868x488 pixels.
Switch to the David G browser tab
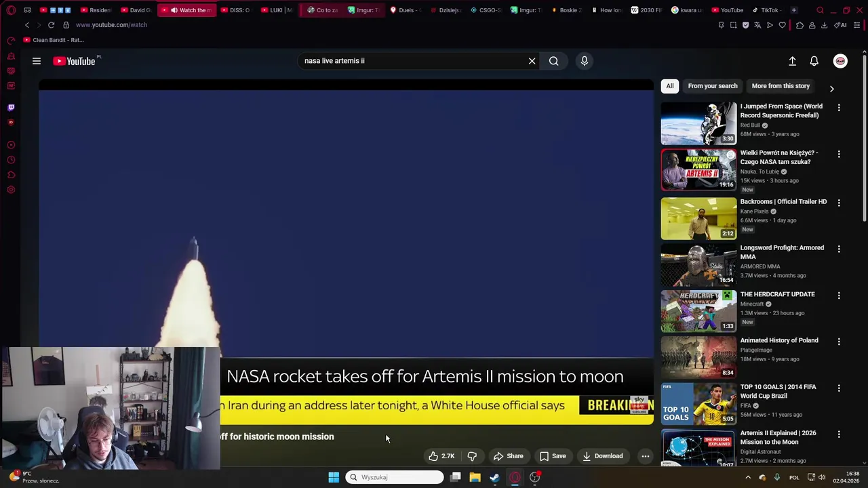(136, 10)
